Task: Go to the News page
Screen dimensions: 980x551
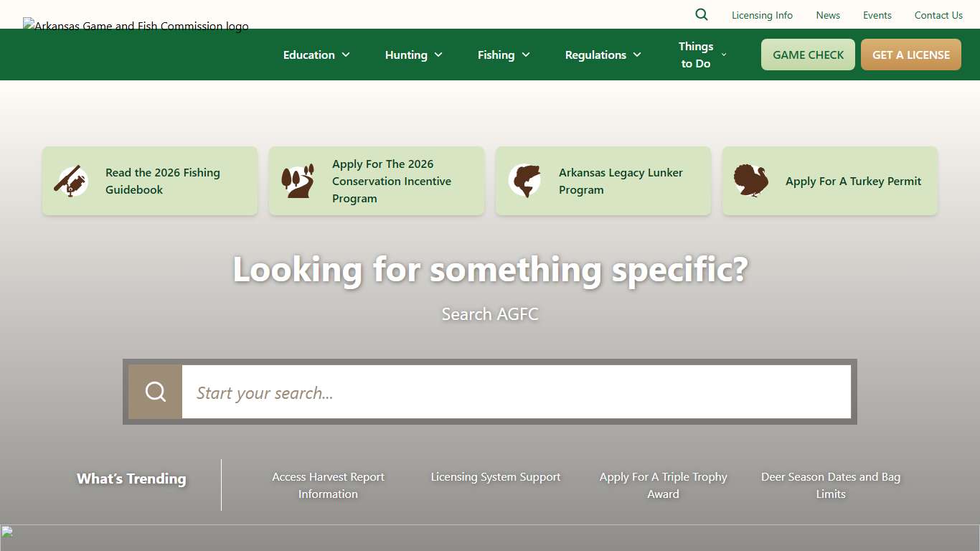Action: [828, 15]
